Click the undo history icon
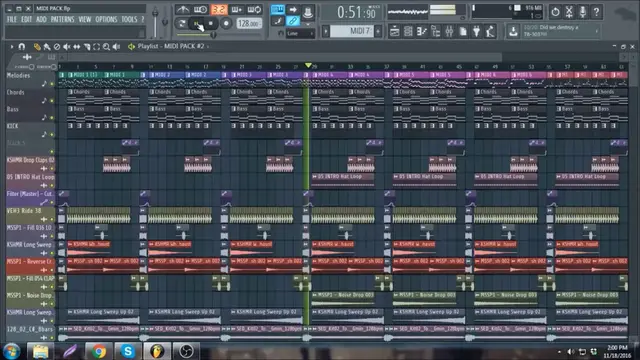640x360 pixels. [555, 12]
